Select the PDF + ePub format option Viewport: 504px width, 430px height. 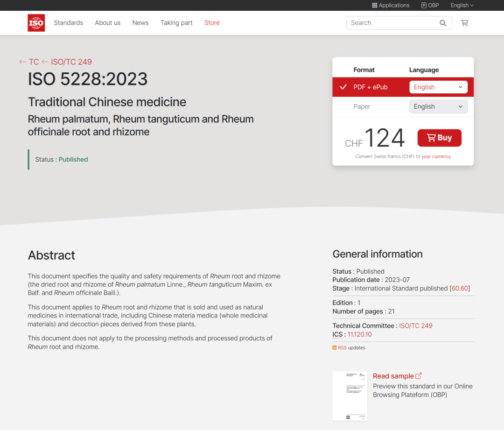pos(370,87)
